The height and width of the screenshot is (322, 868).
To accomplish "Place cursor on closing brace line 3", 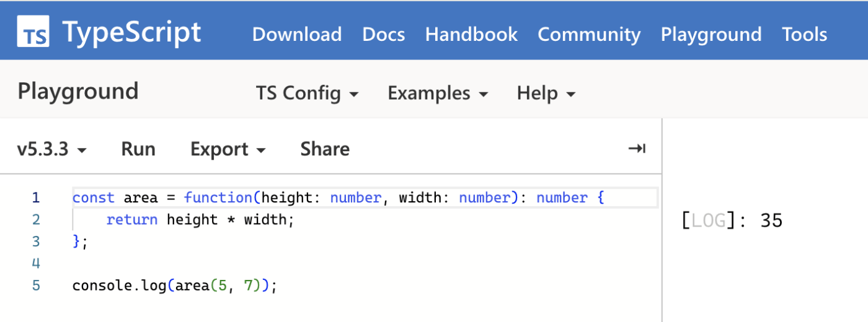I will coord(77,241).
